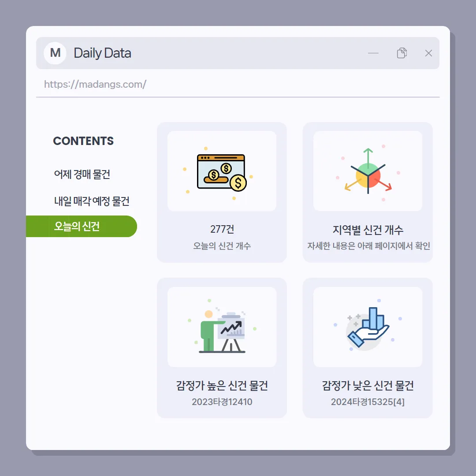This screenshot has height=476, width=476.
Task: Click the https://madangs.com/ address field
Action: click(238, 84)
